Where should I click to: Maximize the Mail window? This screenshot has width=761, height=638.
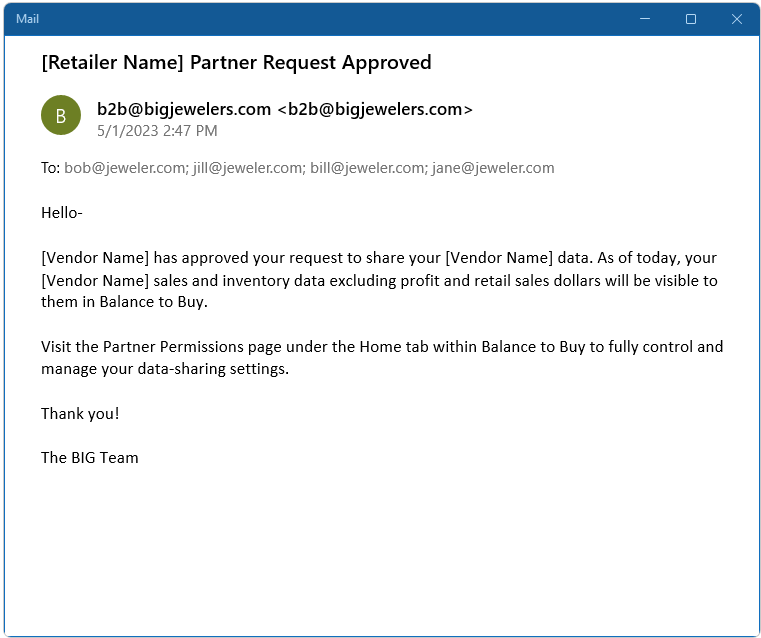click(x=691, y=19)
